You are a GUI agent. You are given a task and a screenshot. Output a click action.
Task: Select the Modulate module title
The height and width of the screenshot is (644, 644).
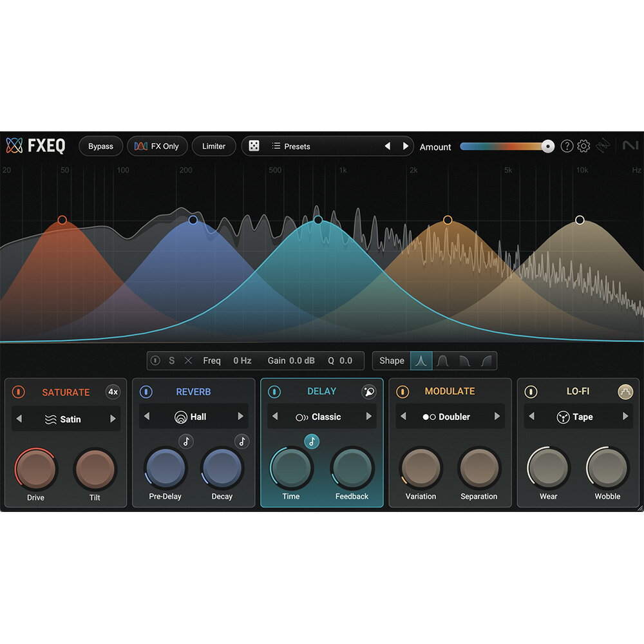click(450, 392)
